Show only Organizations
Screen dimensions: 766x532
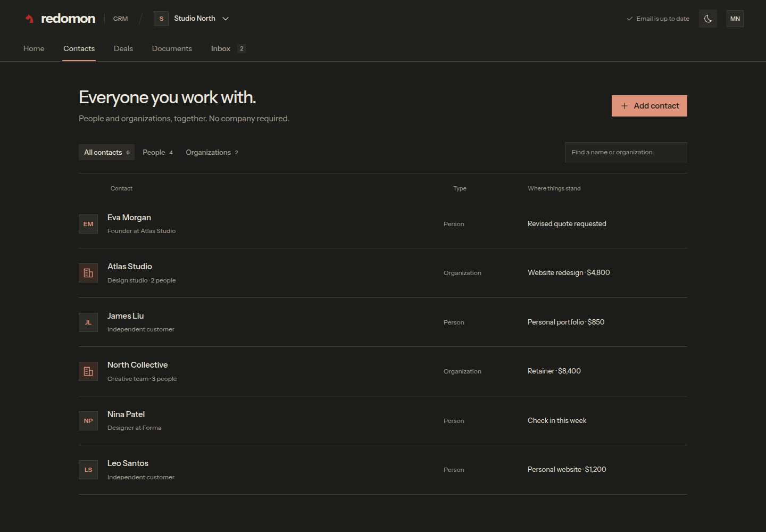point(212,152)
